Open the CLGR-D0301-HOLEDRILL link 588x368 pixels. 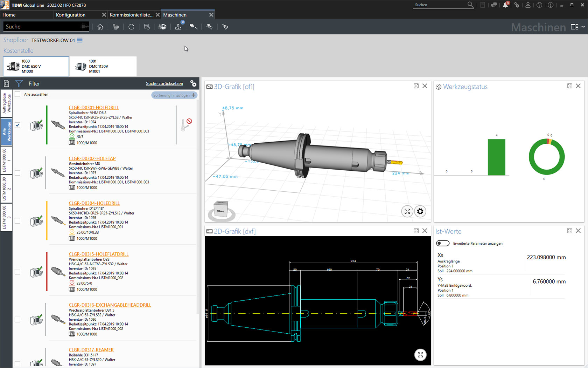point(94,108)
